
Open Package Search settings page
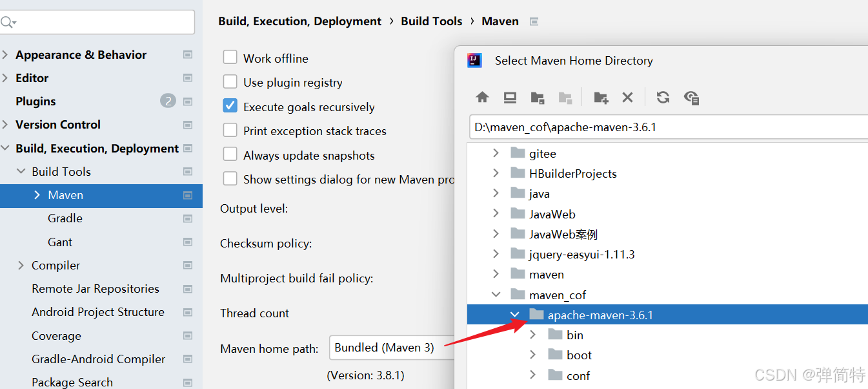coord(72,382)
